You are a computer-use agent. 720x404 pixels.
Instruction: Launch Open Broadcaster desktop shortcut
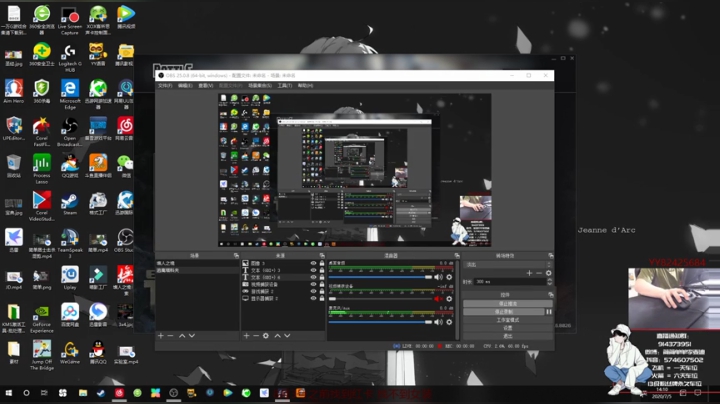tap(70, 132)
